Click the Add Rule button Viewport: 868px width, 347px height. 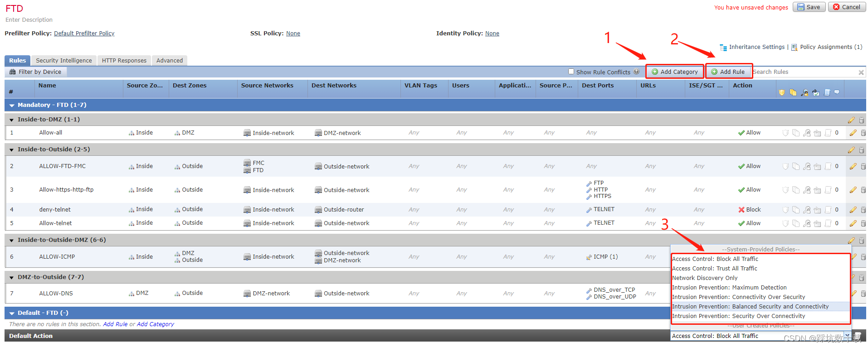[x=728, y=72]
